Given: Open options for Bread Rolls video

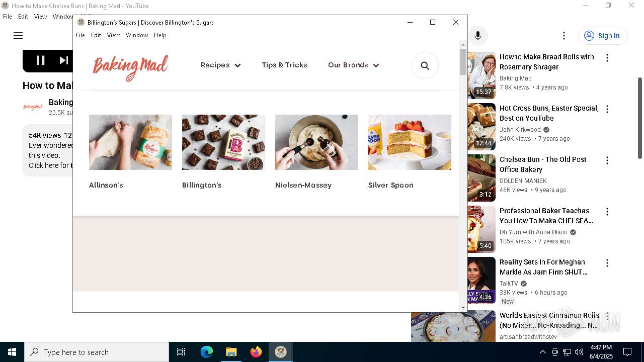Looking at the screenshot, I should [x=607, y=58].
